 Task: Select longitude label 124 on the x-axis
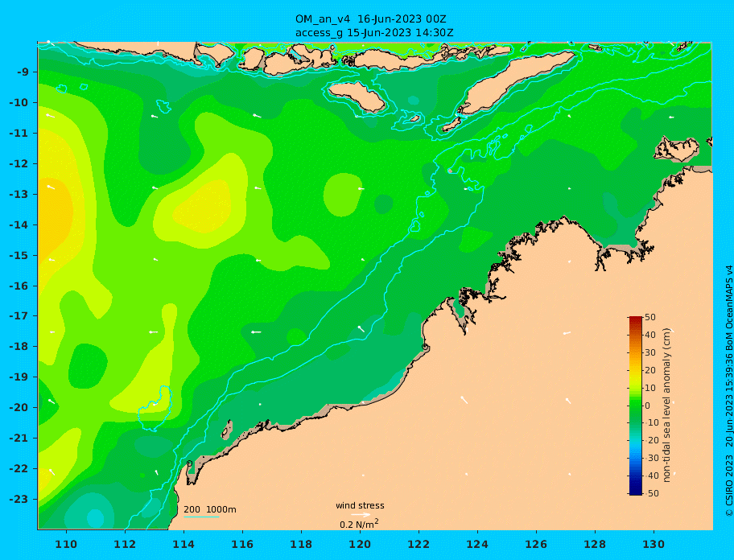click(x=477, y=544)
